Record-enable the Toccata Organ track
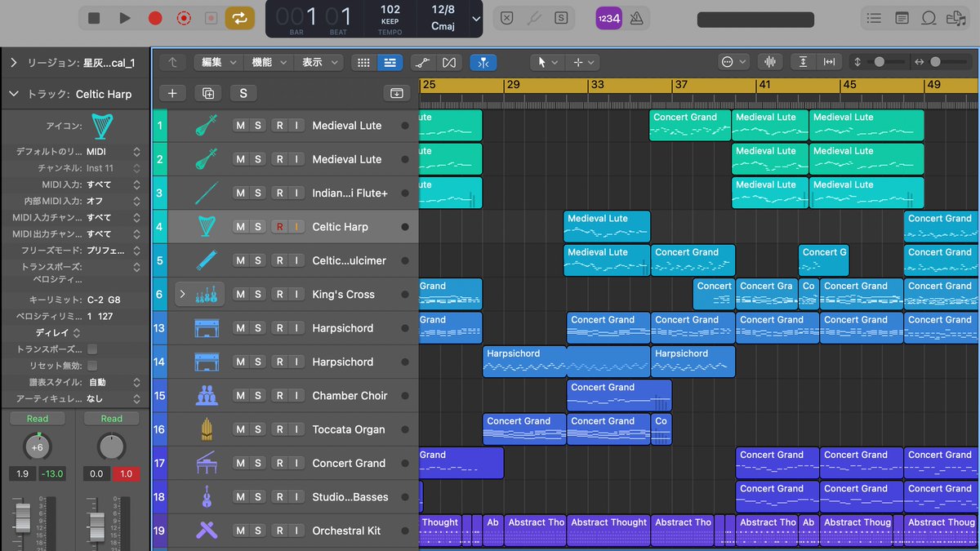This screenshot has height=551, width=980. [279, 429]
